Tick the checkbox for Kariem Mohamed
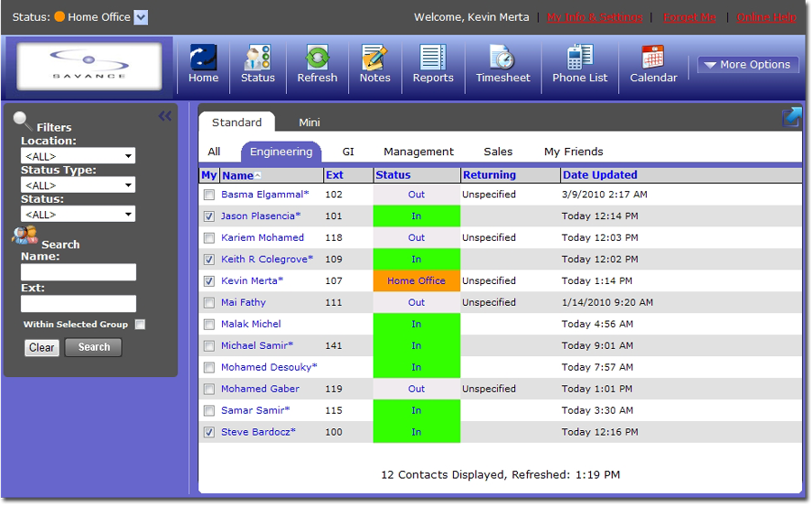812x505 pixels. click(209, 238)
